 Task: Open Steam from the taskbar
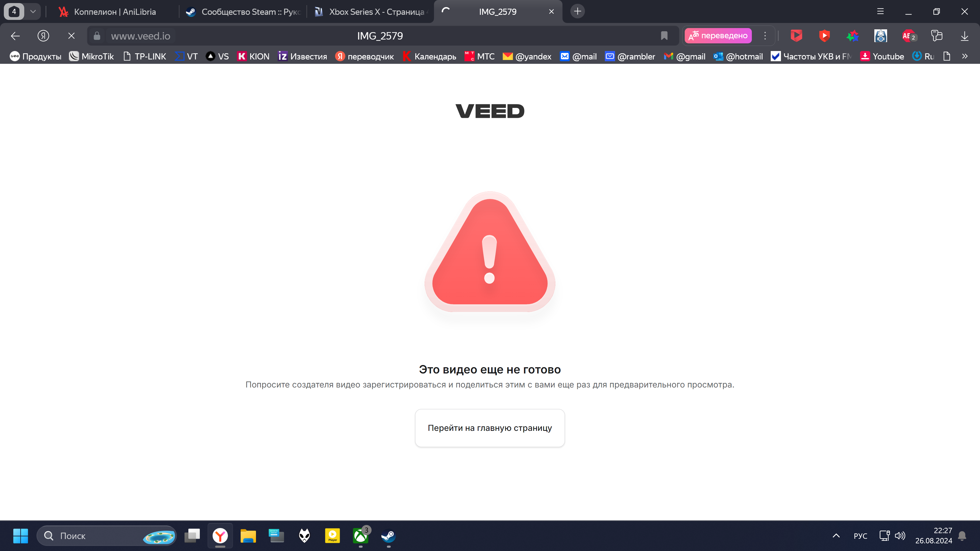coord(388,536)
